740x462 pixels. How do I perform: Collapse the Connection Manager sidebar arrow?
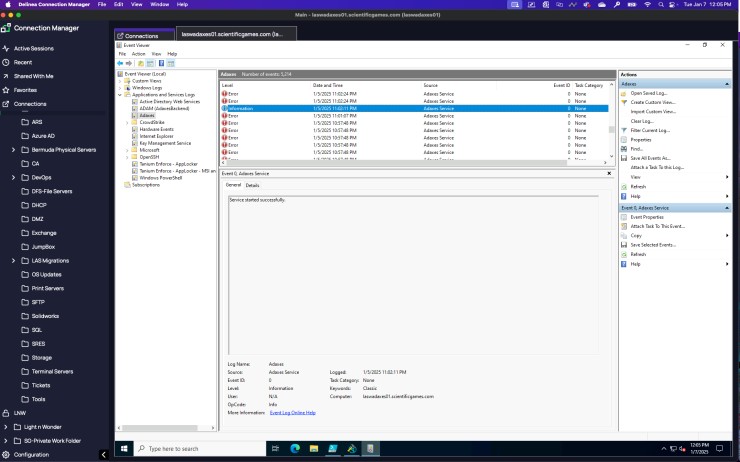point(104,454)
